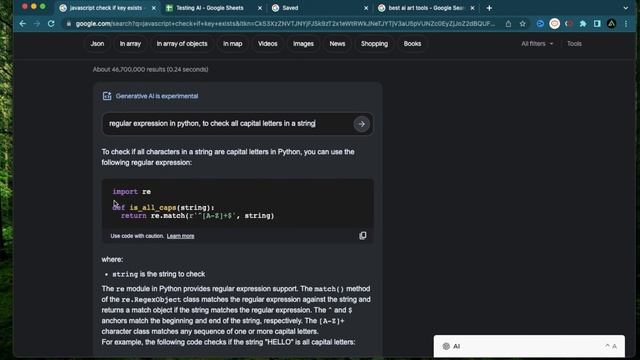Image resolution: width=640 pixels, height=360 pixels.
Task: Click the Generative AI is experimental label
Action: [x=157, y=96]
